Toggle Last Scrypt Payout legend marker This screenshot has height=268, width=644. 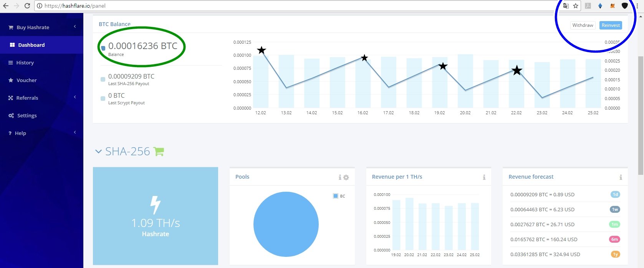(x=103, y=99)
